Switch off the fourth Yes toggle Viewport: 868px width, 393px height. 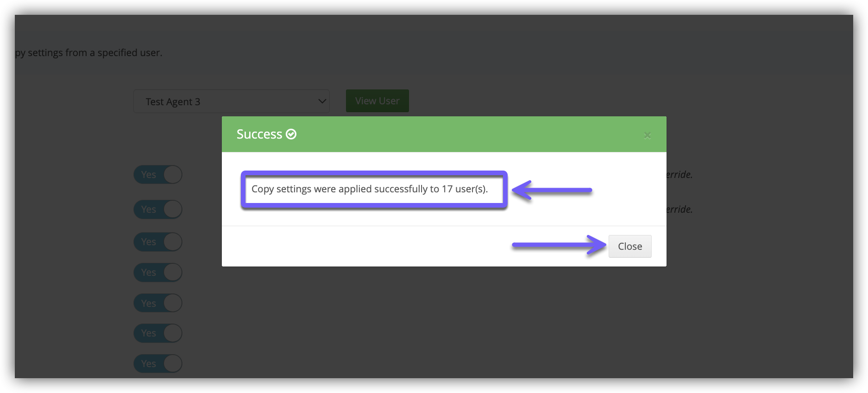pyautogui.click(x=158, y=273)
